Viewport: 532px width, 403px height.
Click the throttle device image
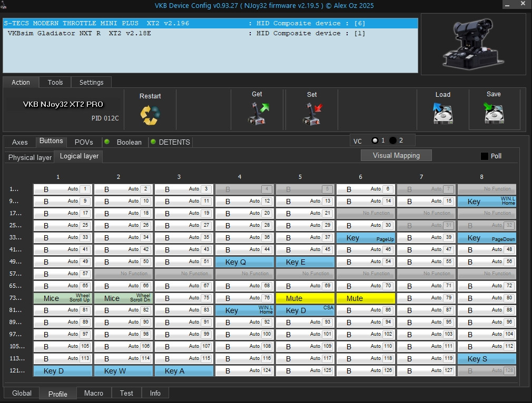(x=472, y=44)
